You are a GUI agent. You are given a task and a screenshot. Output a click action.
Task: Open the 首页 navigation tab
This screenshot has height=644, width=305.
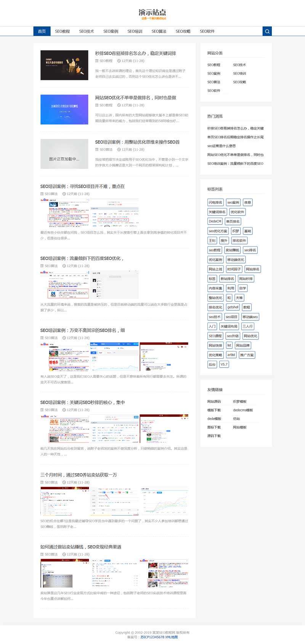42,31
